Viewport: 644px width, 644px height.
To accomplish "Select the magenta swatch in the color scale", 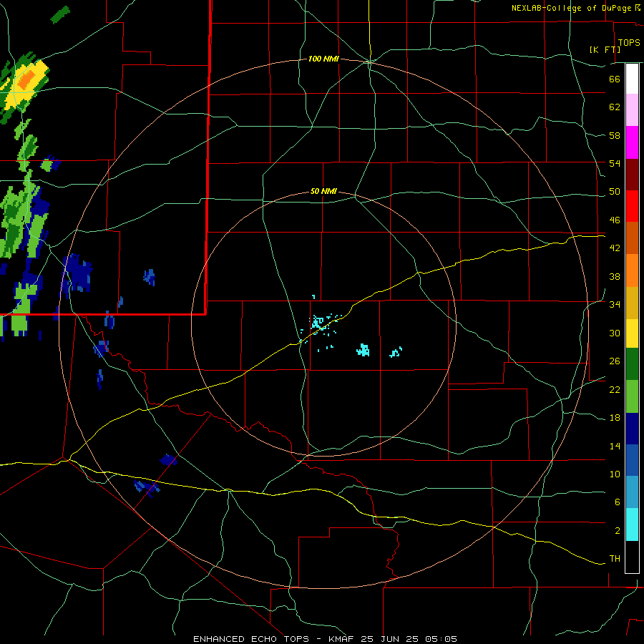I will pyautogui.click(x=632, y=142).
